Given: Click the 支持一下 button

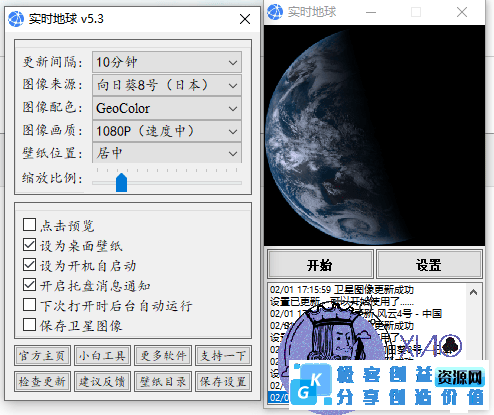Looking at the screenshot, I should tap(223, 356).
